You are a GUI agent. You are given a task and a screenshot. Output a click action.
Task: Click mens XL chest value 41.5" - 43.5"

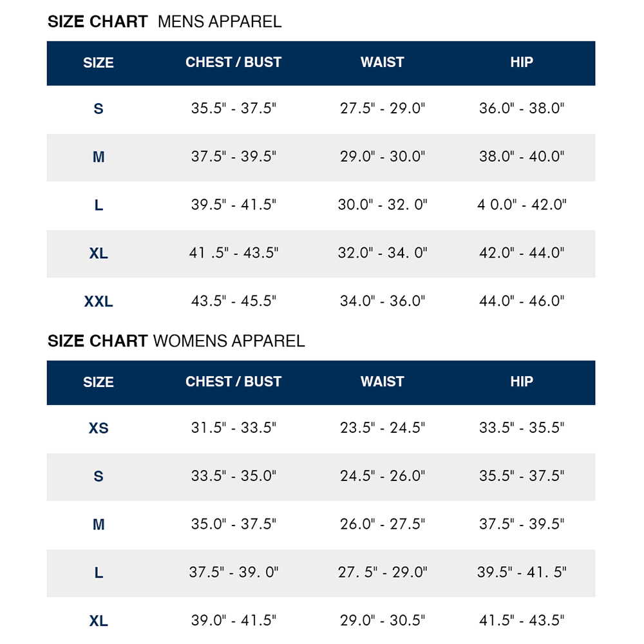pos(233,253)
